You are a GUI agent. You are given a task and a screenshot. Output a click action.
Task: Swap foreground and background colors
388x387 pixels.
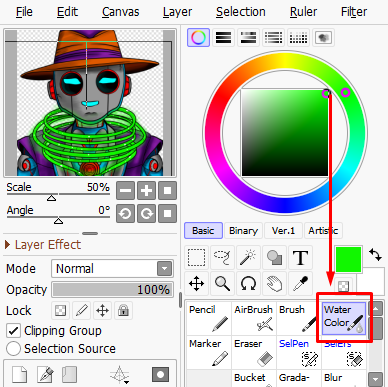click(x=376, y=255)
